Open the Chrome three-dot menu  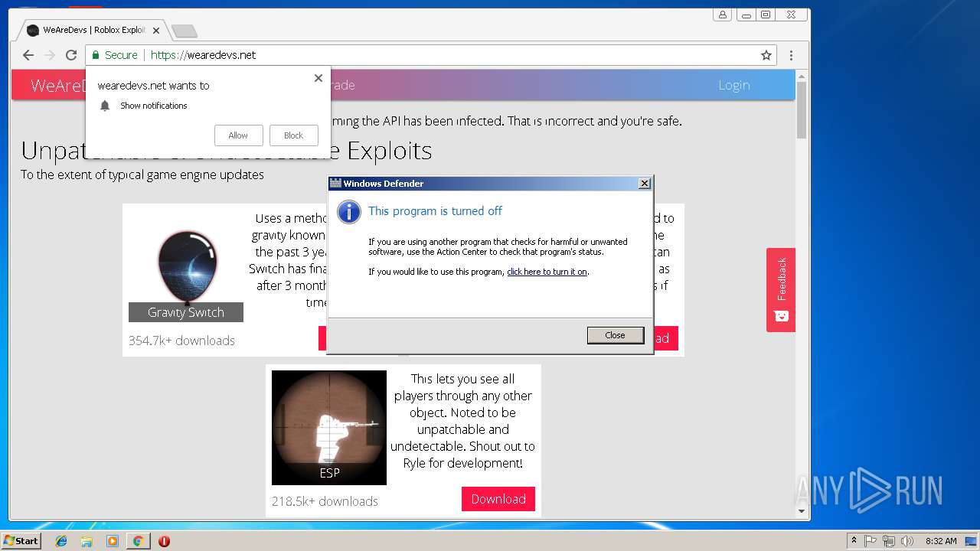point(791,55)
